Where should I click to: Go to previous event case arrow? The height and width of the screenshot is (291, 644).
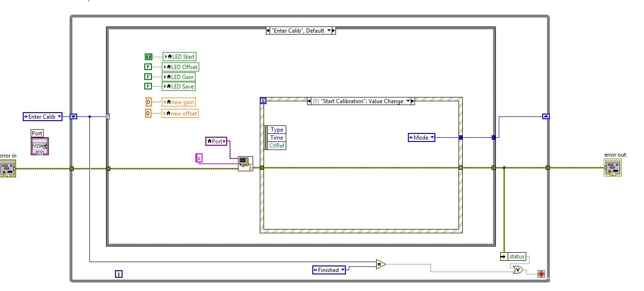pyautogui.click(x=309, y=101)
